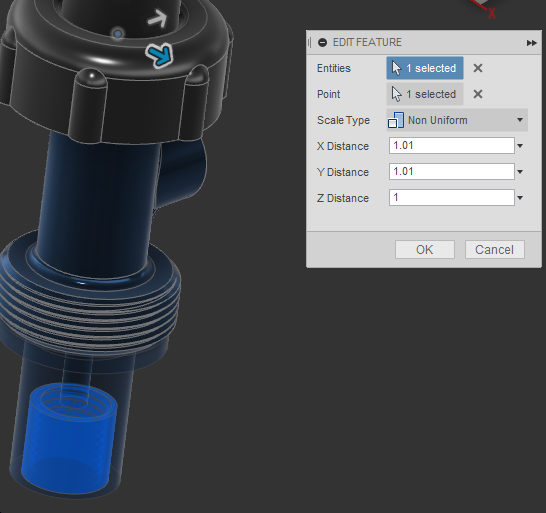Clear the Point selection

click(478, 94)
